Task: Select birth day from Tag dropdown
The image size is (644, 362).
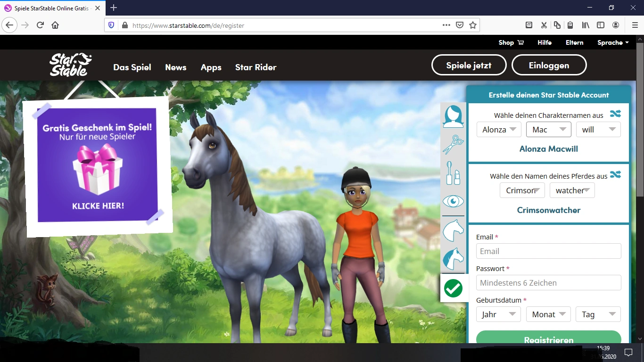Action: tap(598, 314)
